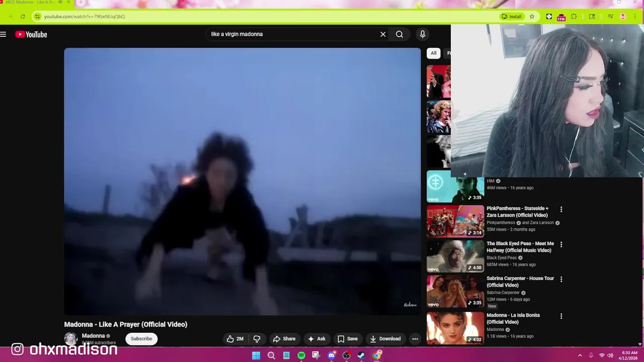Click the Pinkpantheress channel name
This screenshot has height=362, width=644.
[x=501, y=223]
